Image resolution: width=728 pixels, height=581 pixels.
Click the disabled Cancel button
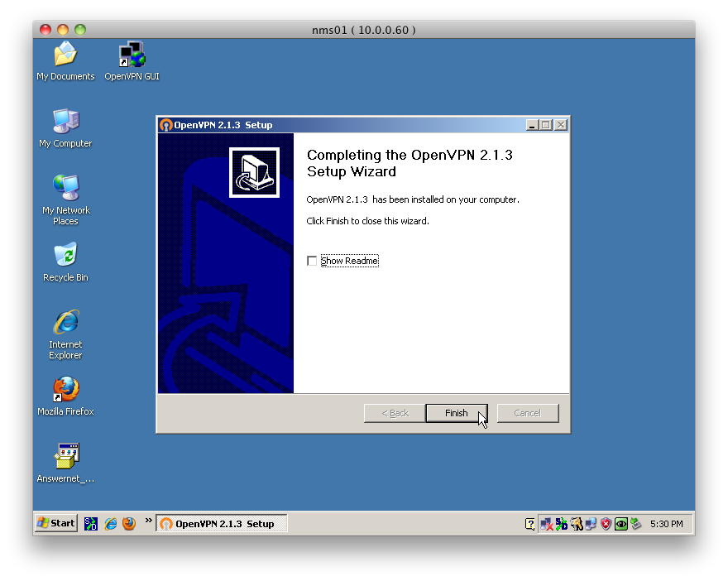coord(528,413)
